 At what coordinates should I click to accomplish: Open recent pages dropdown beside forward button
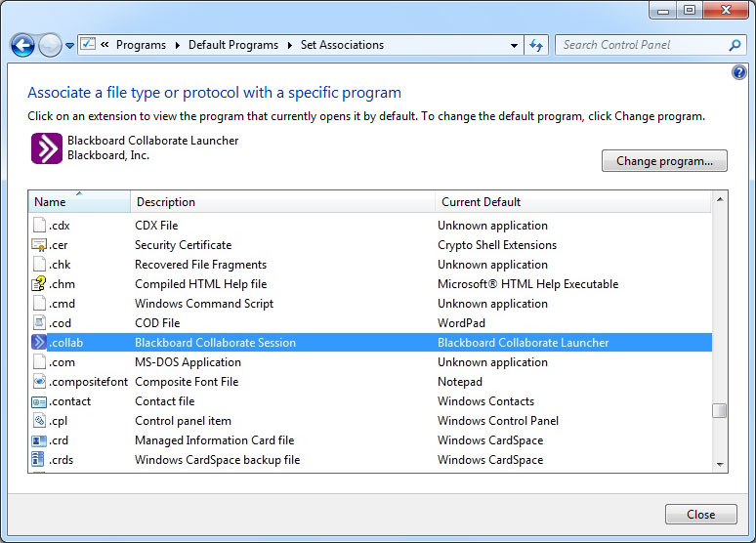click(x=70, y=46)
